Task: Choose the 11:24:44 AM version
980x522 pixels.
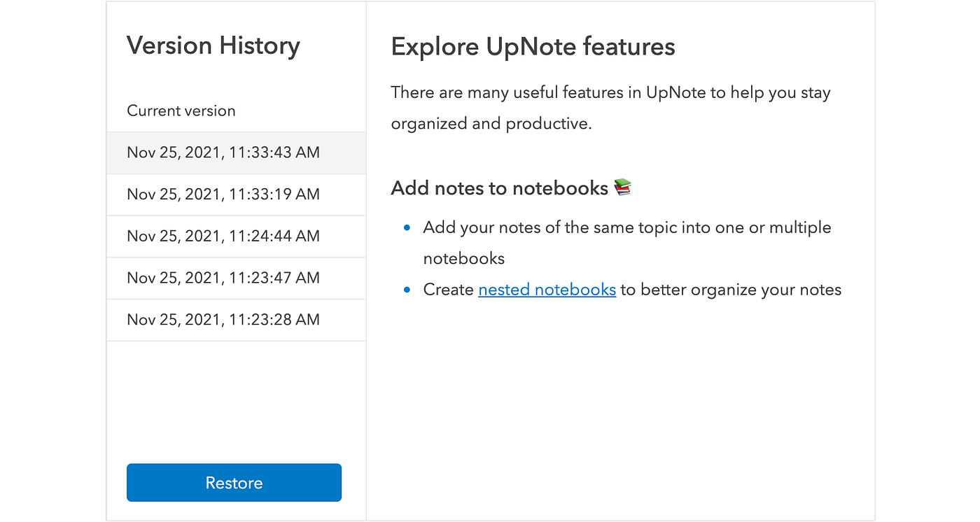Action: [223, 237]
